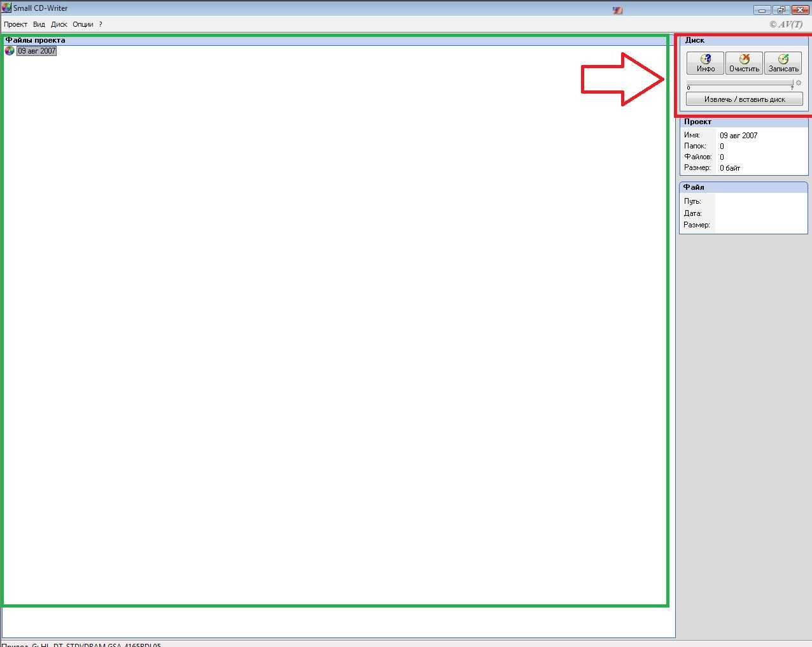
Task: Click the Папок label in Проект panel
Action: [x=695, y=146]
